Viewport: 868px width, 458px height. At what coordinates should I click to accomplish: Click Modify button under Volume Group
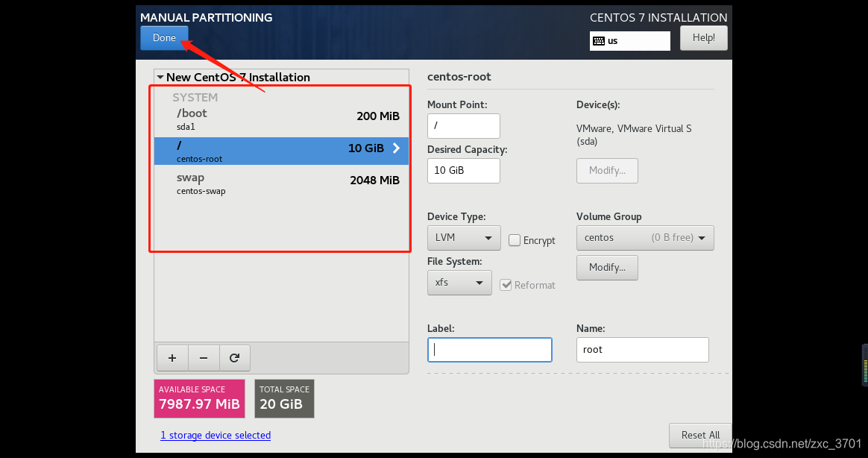607,268
